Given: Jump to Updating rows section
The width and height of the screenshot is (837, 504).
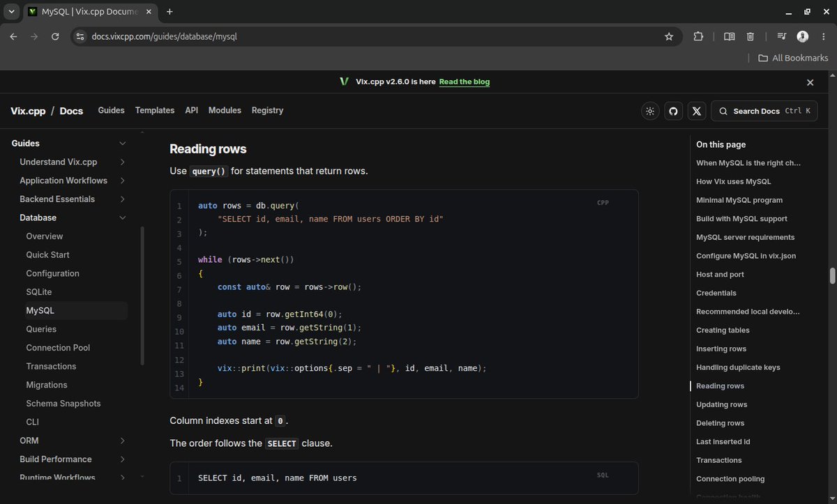Looking at the screenshot, I should [721, 404].
